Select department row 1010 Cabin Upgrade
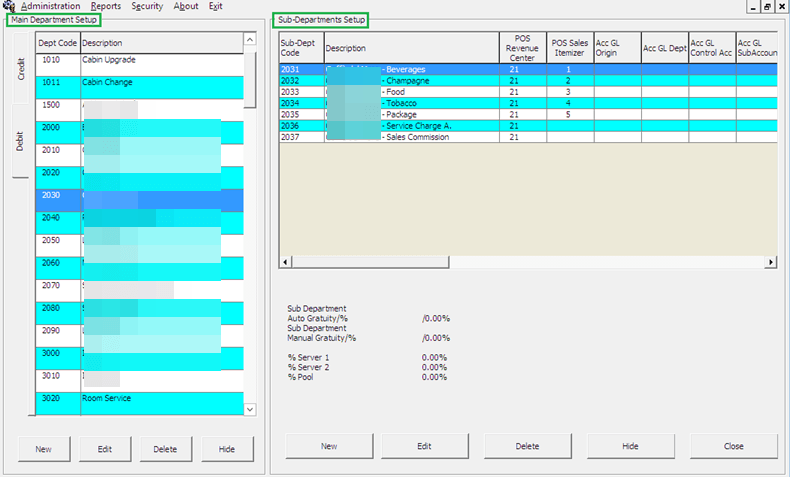The width and height of the screenshot is (790, 477). 140,65
